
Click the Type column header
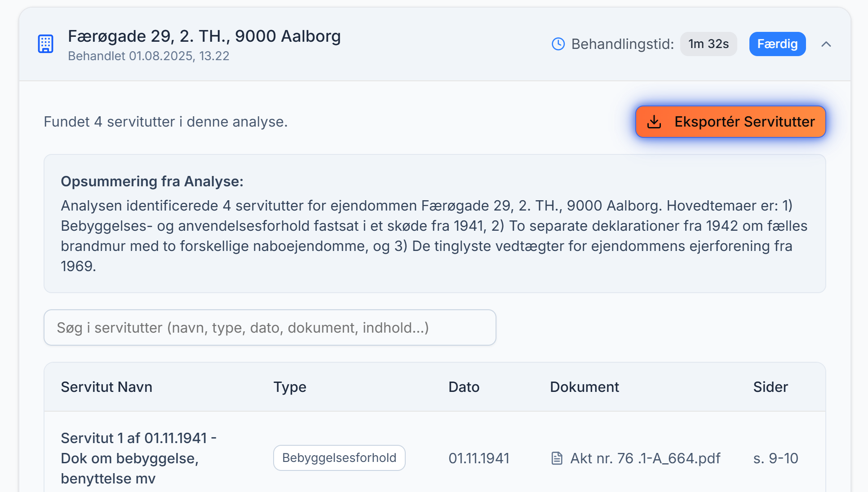coord(290,387)
